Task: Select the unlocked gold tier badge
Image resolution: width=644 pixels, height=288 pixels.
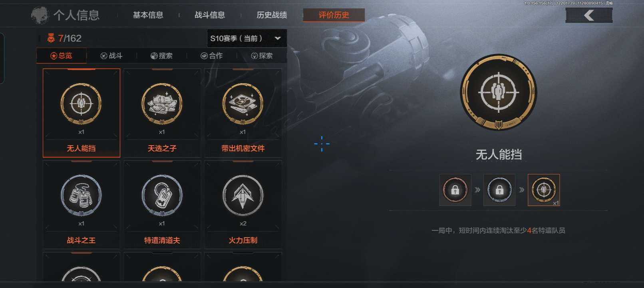Action: point(544,190)
